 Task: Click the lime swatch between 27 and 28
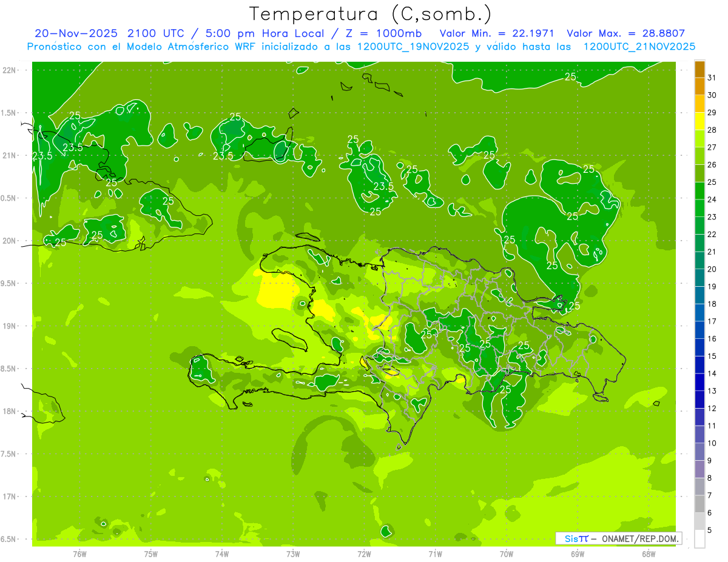point(699,139)
